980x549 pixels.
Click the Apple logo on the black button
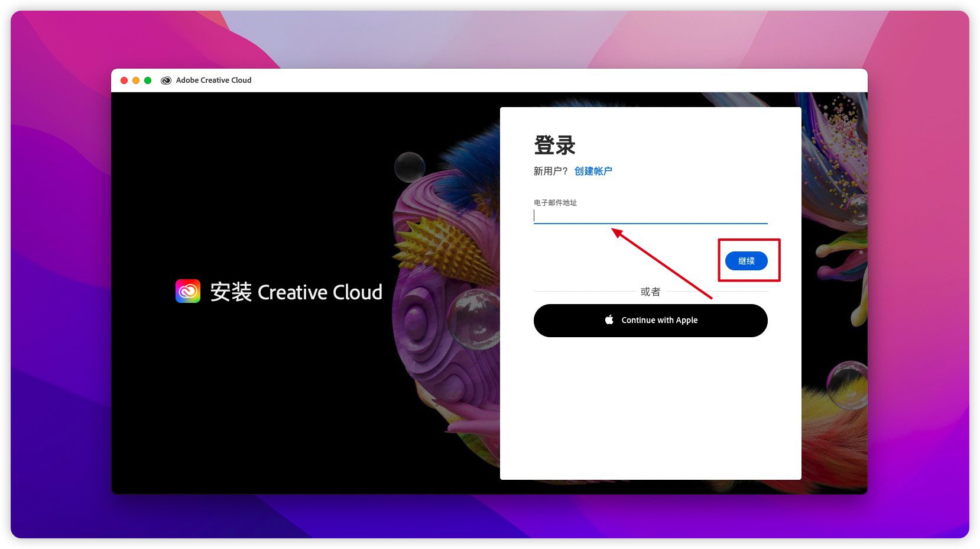(x=609, y=320)
